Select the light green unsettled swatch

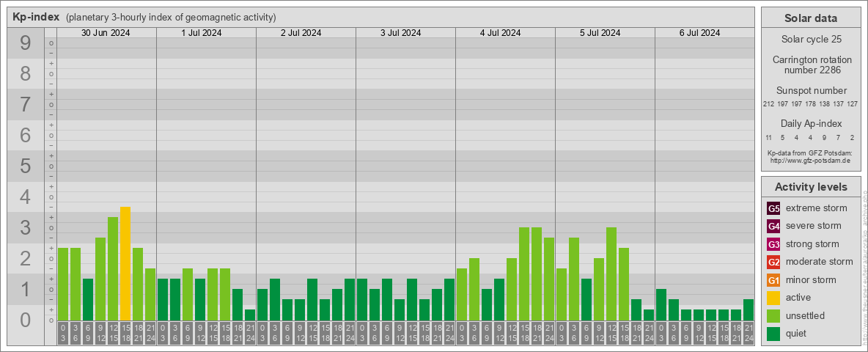[773, 316]
